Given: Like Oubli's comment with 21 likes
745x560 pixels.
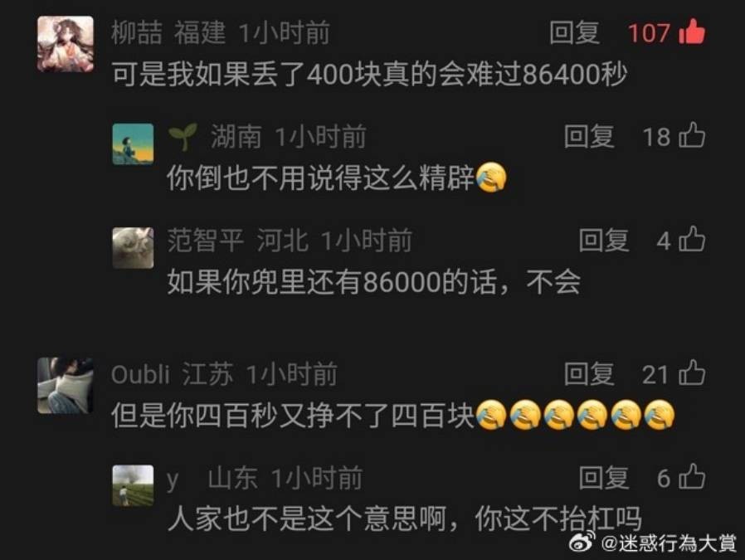Looking at the screenshot, I should pyautogui.click(x=692, y=373).
